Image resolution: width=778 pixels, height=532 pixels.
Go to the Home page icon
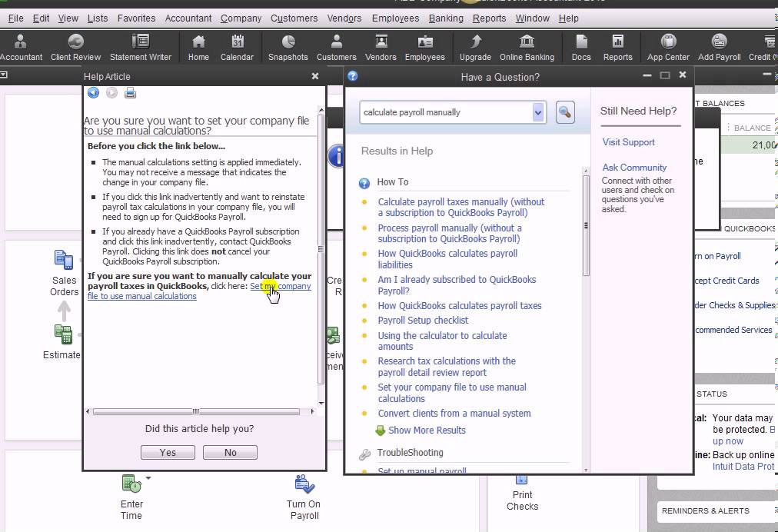point(198,48)
